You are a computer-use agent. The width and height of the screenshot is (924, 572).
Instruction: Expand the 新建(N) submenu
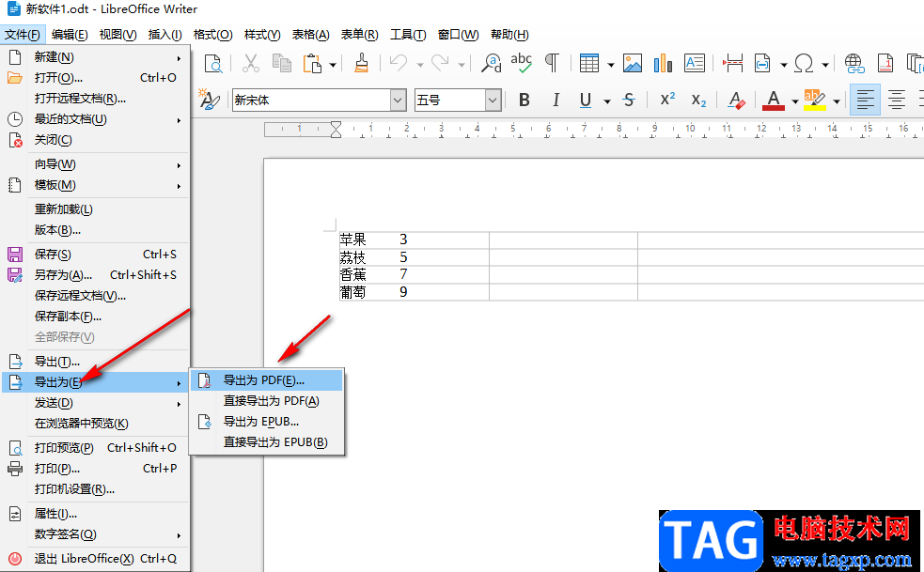pyautogui.click(x=96, y=57)
